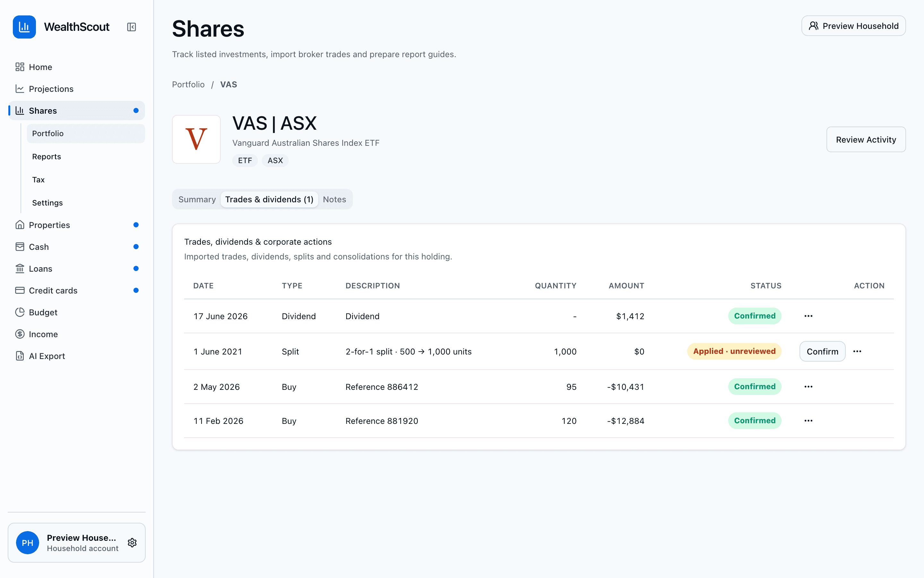
Task: Click the DATE column header
Action: pos(203,285)
